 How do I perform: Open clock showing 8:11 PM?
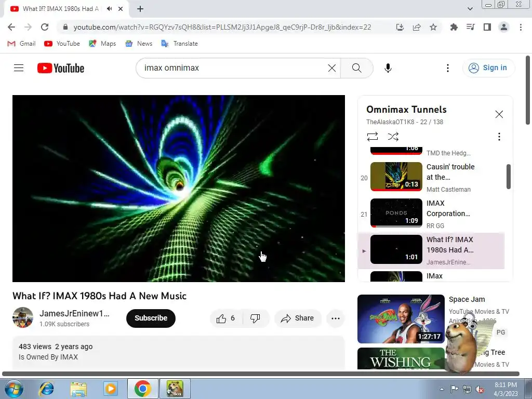pos(506,389)
